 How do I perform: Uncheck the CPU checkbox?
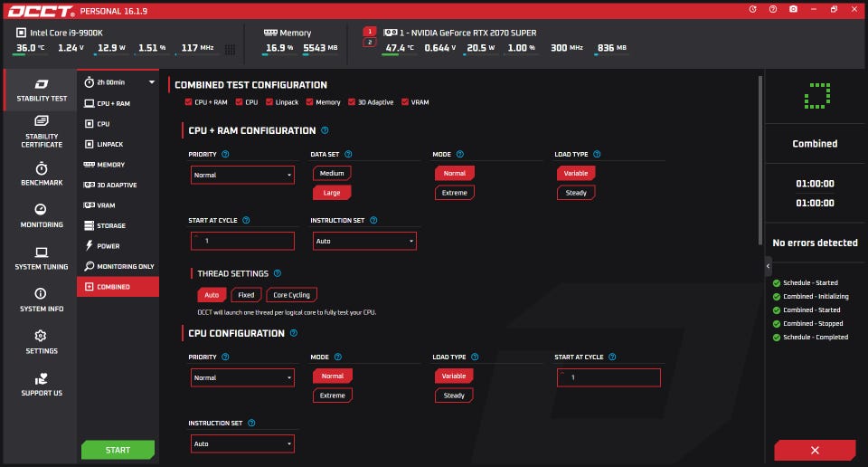[239, 102]
